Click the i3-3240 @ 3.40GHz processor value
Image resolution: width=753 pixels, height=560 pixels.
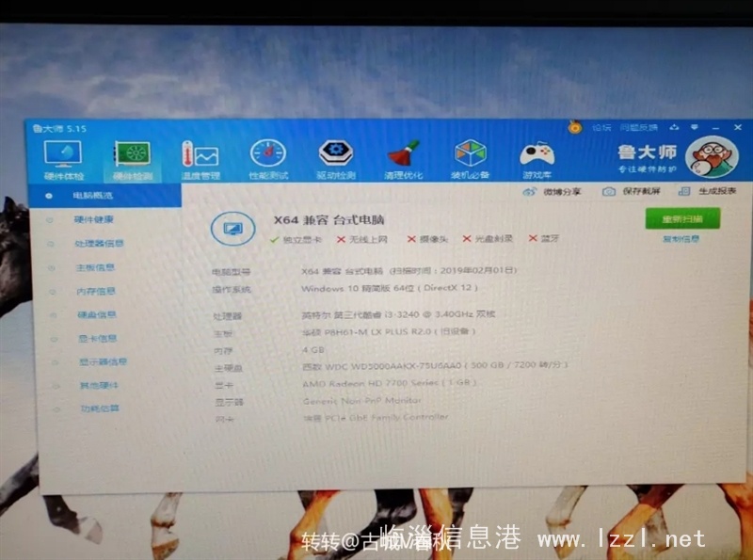(398, 314)
